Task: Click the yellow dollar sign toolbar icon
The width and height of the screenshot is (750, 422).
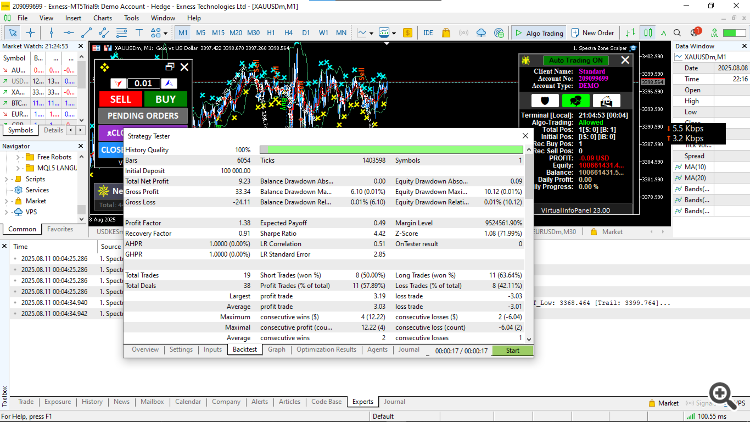Action: [x=408, y=33]
